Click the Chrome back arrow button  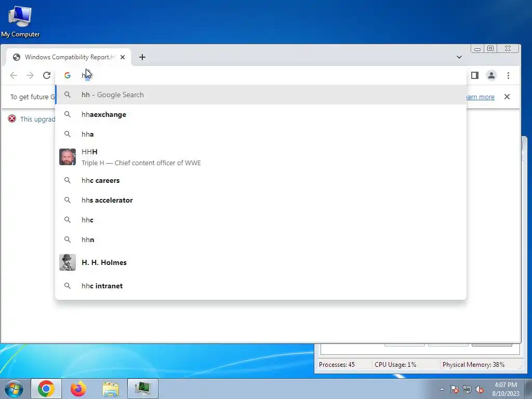click(14, 75)
